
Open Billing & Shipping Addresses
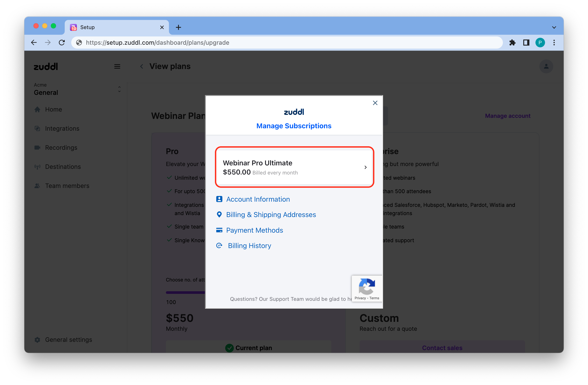[271, 215]
